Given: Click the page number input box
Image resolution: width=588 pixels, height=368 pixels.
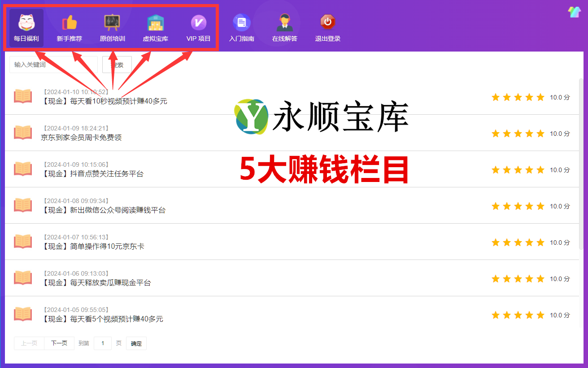Looking at the screenshot, I should click(103, 343).
